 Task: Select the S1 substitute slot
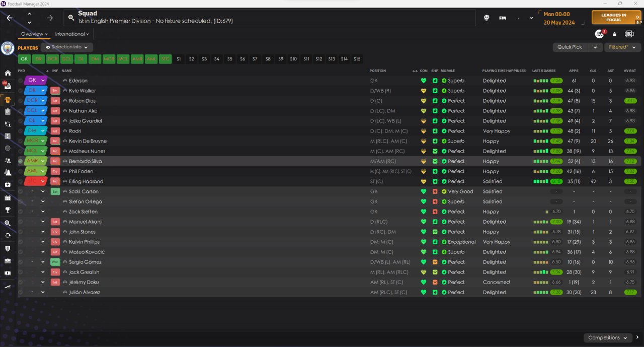pos(179,59)
